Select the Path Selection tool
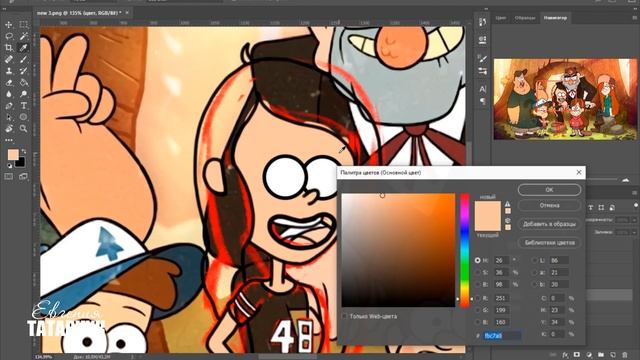This screenshot has height=360, width=640. [9, 117]
